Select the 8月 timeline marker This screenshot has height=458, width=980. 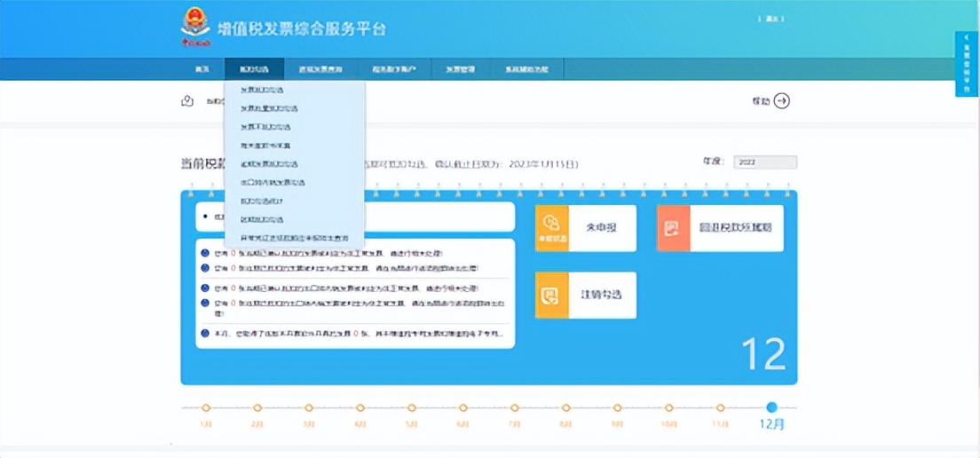click(x=566, y=408)
